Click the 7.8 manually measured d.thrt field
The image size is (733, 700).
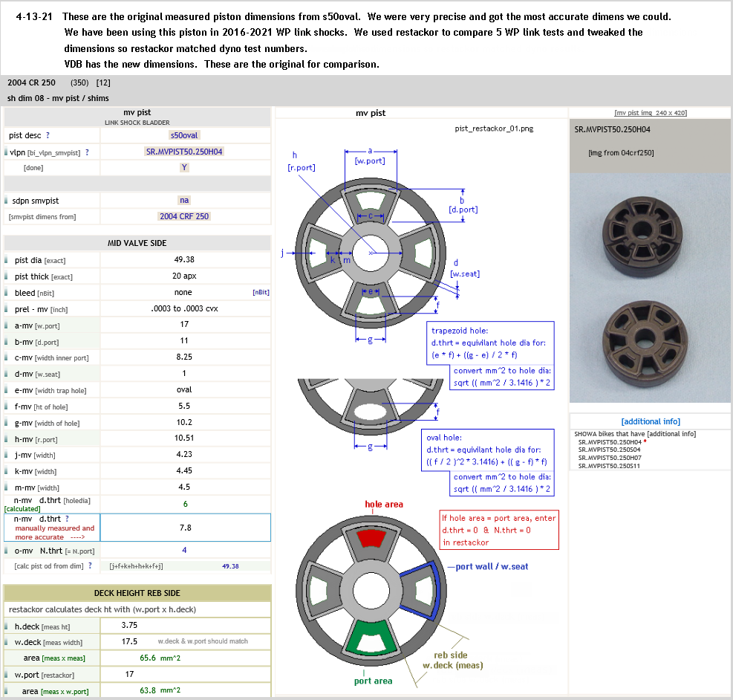pyautogui.click(x=185, y=527)
